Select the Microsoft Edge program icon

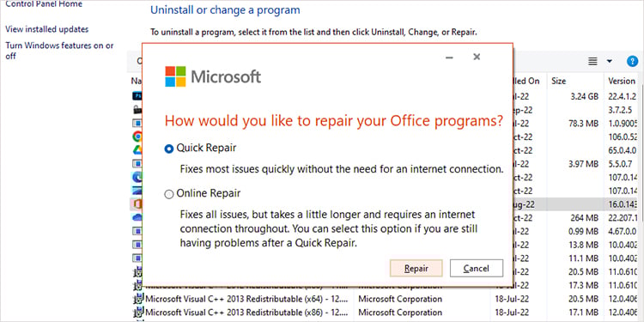(137, 177)
